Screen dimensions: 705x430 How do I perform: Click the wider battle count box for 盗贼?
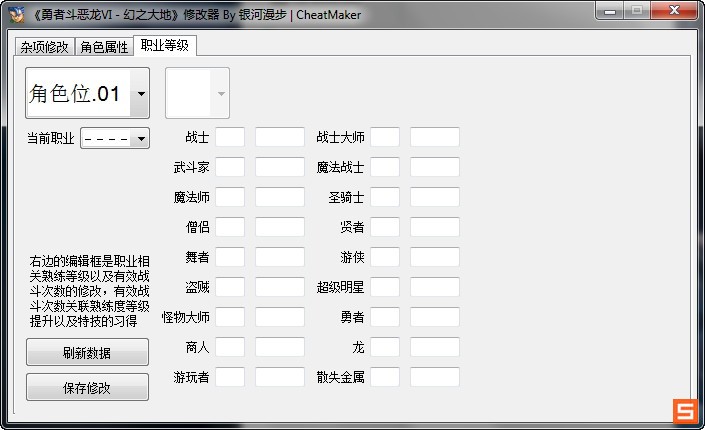click(279, 287)
